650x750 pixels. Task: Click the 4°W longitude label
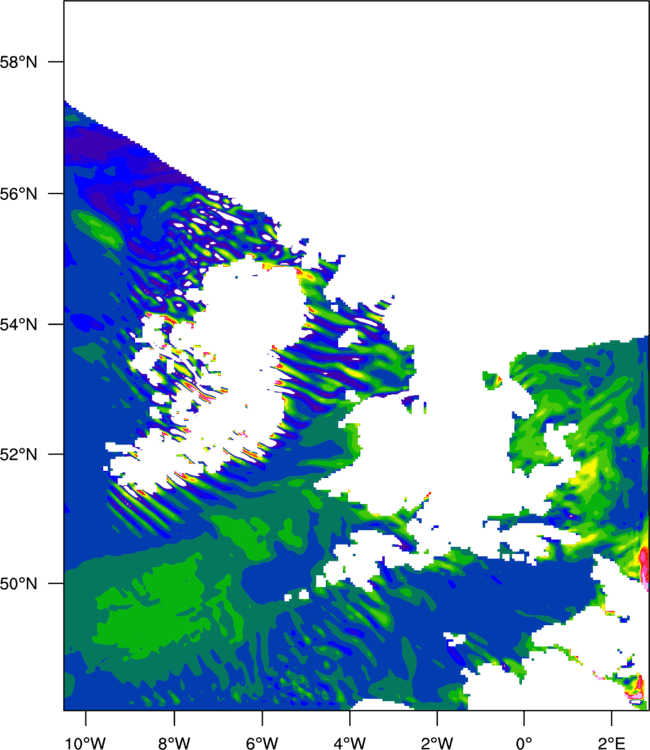pos(350,743)
